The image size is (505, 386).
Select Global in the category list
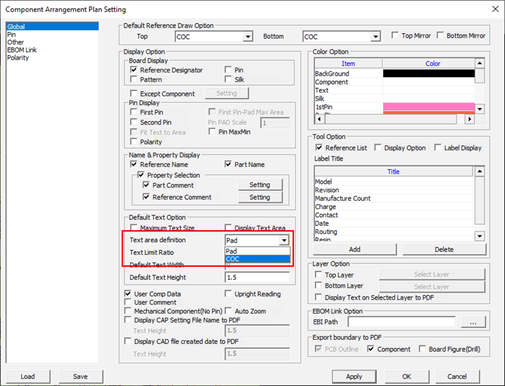(x=52, y=26)
